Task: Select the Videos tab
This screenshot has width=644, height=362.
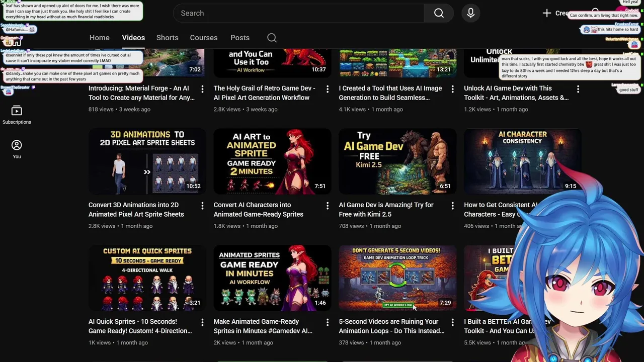Action: (x=133, y=38)
